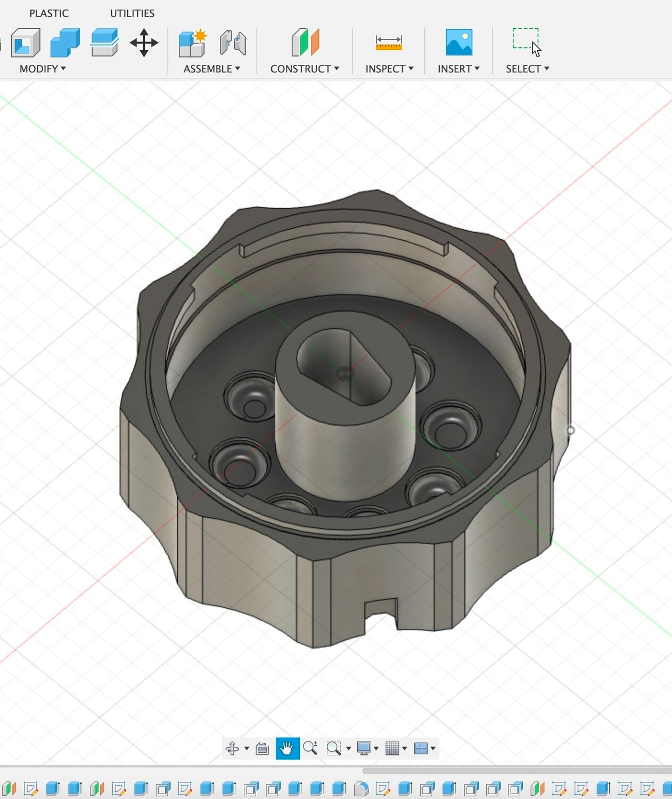Switch to the PLASTIC tab

tap(49, 13)
